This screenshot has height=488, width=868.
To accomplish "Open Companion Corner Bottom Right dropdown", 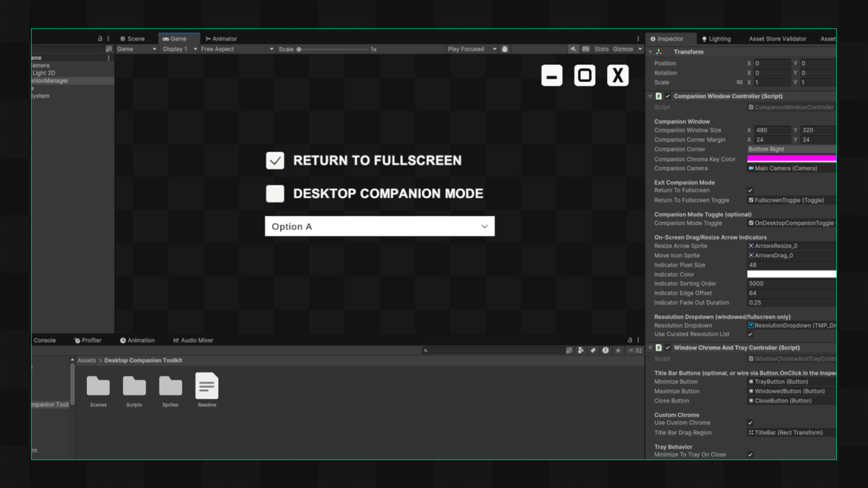I will click(791, 150).
